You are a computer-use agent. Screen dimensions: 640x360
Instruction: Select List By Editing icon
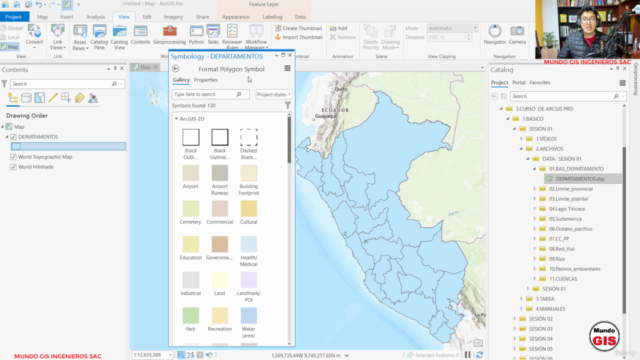click(x=53, y=98)
